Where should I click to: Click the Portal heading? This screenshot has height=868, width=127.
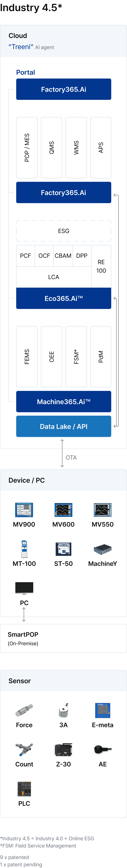26,72
